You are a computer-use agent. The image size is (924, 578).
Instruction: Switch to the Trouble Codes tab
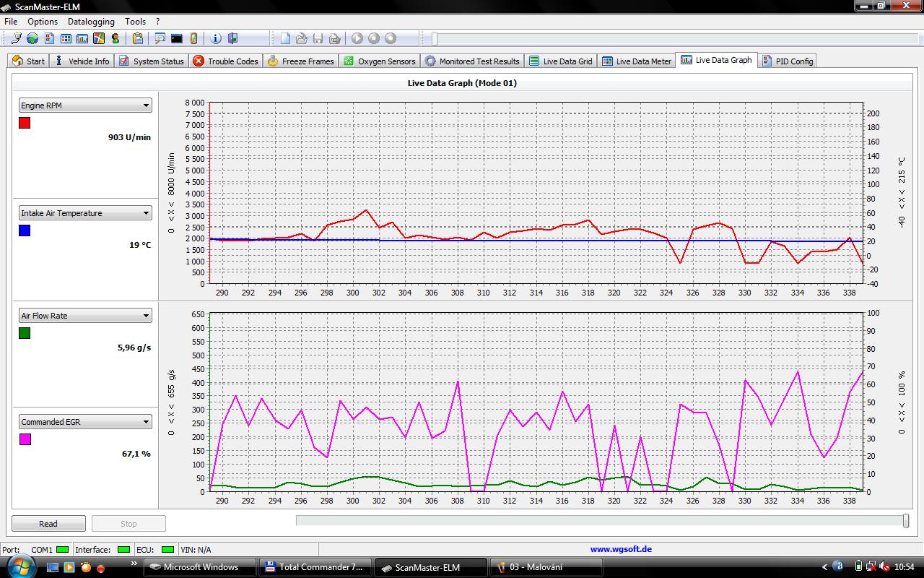tap(225, 61)
